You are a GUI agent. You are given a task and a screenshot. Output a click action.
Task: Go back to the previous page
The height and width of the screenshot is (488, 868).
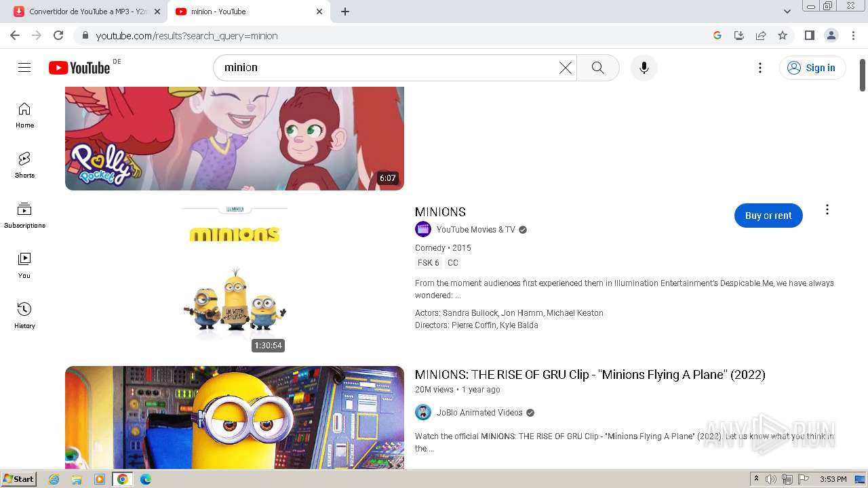(x=15, y=35)
